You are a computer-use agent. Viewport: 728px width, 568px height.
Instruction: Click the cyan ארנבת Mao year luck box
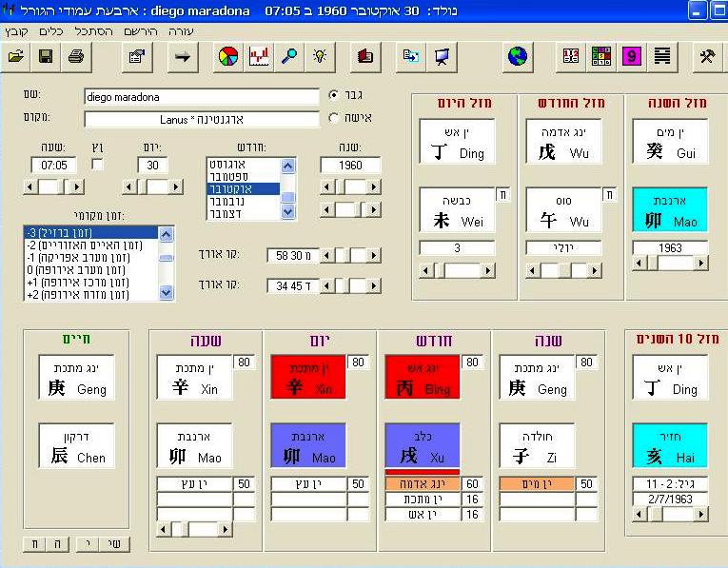click(x=670, y=209)
